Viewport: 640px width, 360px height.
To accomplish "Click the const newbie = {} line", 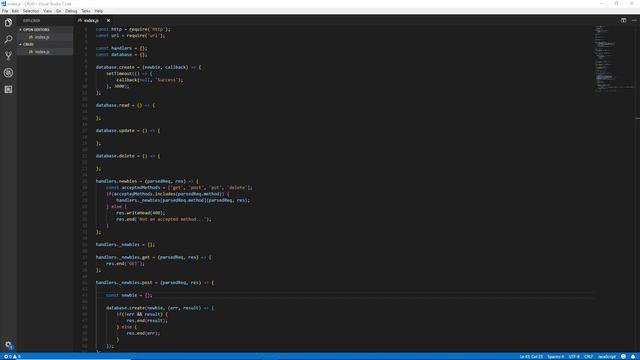I will tap(129, 295).
